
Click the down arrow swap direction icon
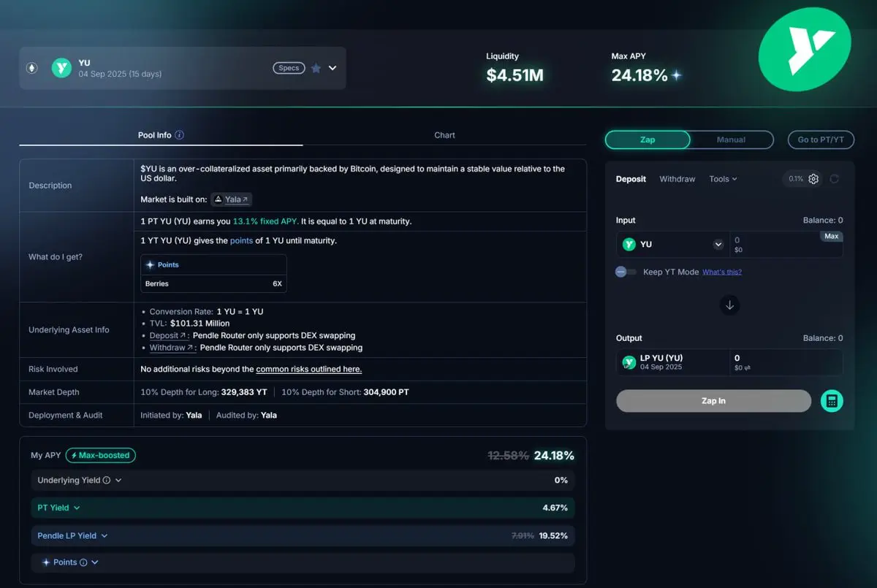click(x=729, y=305)
